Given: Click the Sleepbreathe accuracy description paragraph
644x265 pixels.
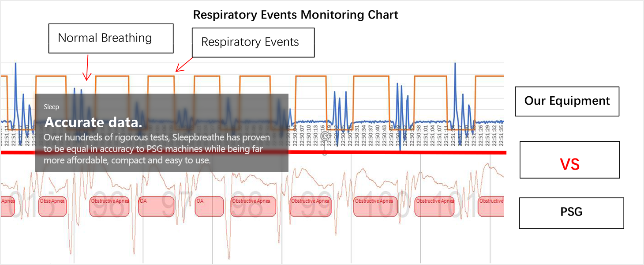Looking at the screenshot, I should point(157,149).
